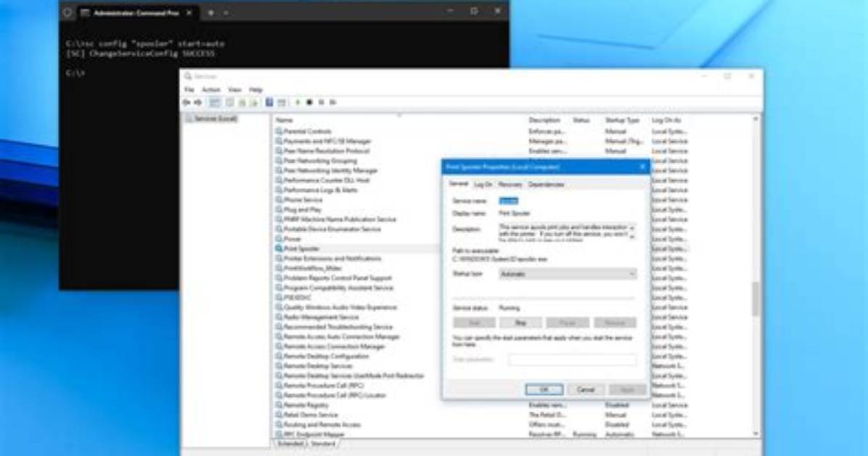Open the Terminal new-tab dropdown chevron
868x456 pixels.
pyautogui.click(x=226, y=13)
